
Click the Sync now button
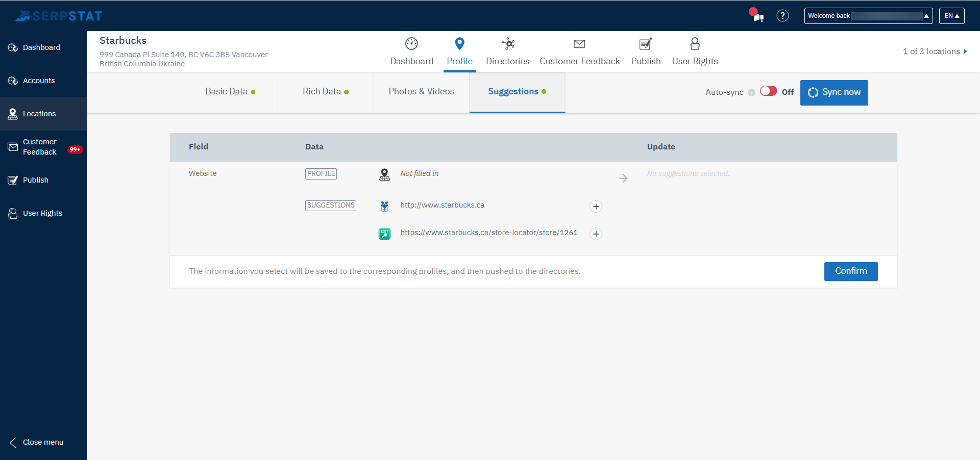pos(834,93)
